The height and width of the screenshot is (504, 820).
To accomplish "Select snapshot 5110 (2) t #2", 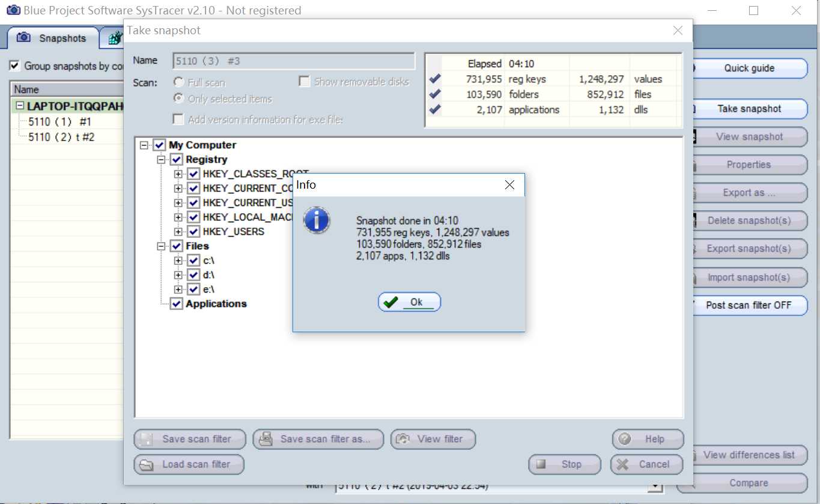I will pyautogui.click(x=61, y=137).
